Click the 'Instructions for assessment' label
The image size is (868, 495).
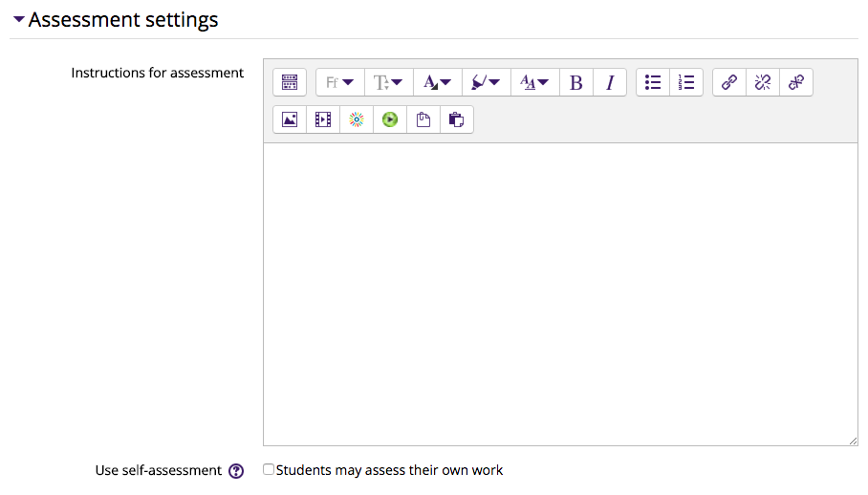pyautogui.click(x=157, y=73)
